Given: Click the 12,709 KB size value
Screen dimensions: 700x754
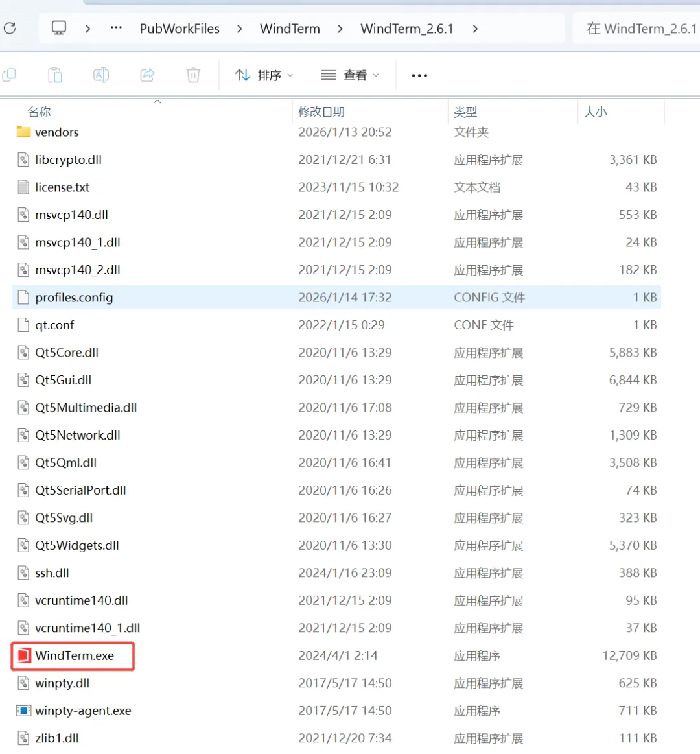Looking at the screenshot, I should coord(629,655).
